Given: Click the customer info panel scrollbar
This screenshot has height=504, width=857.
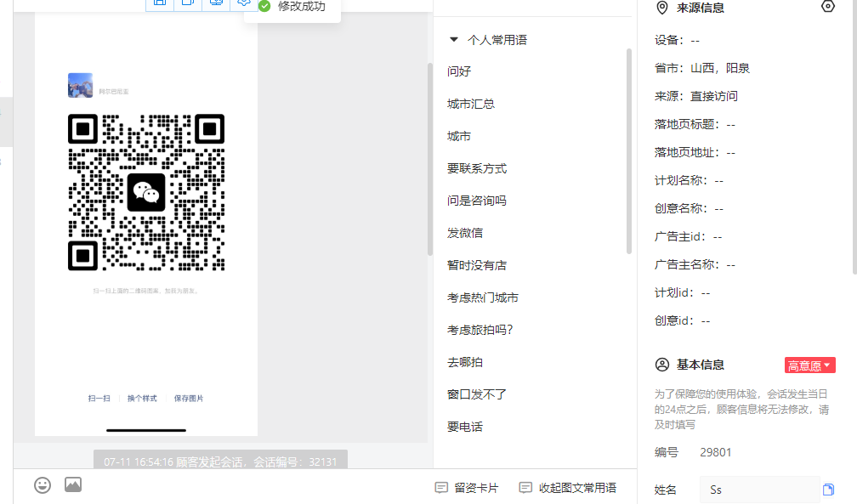Looking at the screenshot, I should (x=854, y=137).
